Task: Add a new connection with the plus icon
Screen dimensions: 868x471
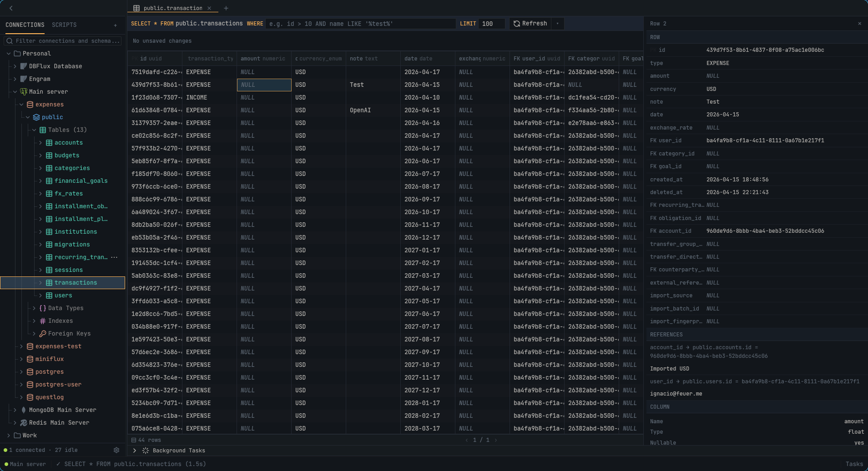Action: coord(116,25)
